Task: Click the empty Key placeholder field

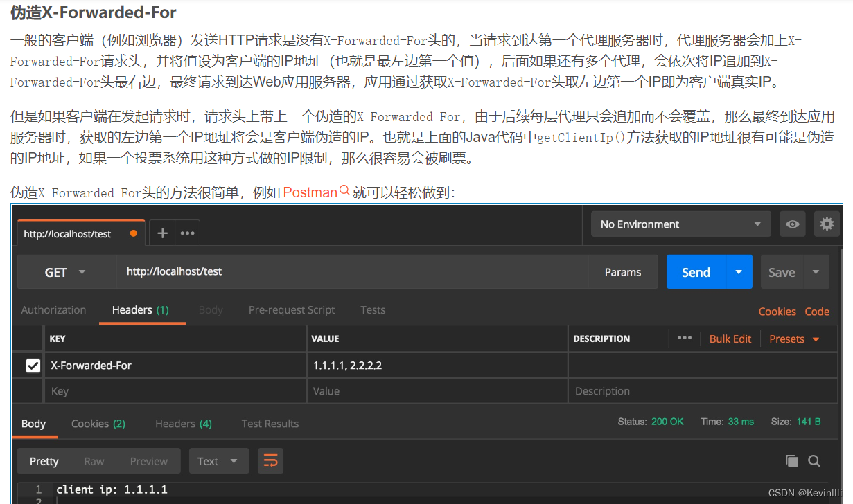Action: click(x=176, y=391)
